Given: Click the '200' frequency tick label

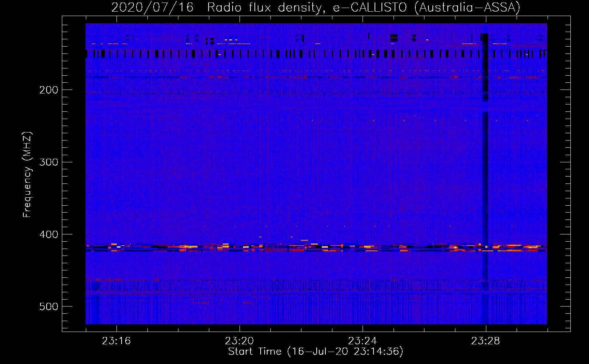Looking at the screenshot, I should [x=48, y=90].
